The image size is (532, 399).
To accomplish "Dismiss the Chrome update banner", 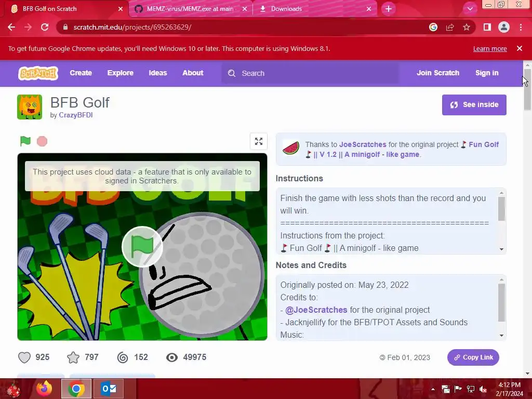I will 520,48.
